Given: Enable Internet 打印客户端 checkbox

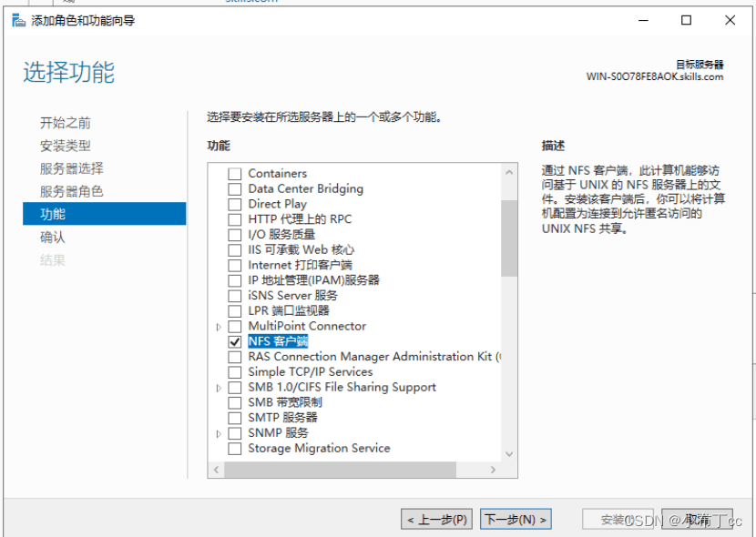Looking at the screenshot, I should tap(235, 266).
